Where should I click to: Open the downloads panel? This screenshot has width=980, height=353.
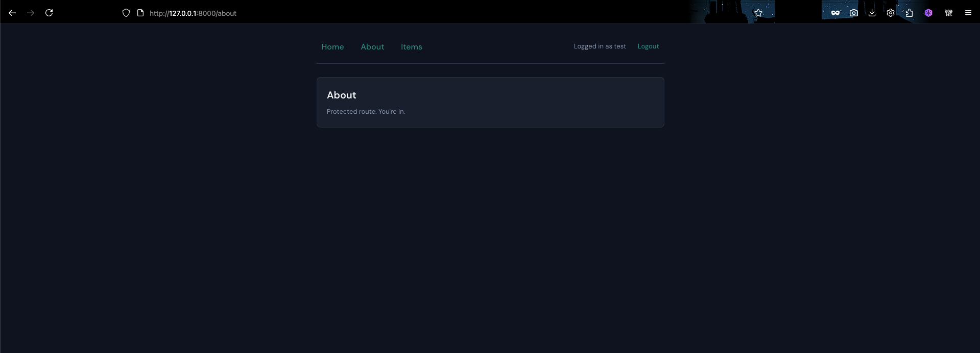point(872,13)
